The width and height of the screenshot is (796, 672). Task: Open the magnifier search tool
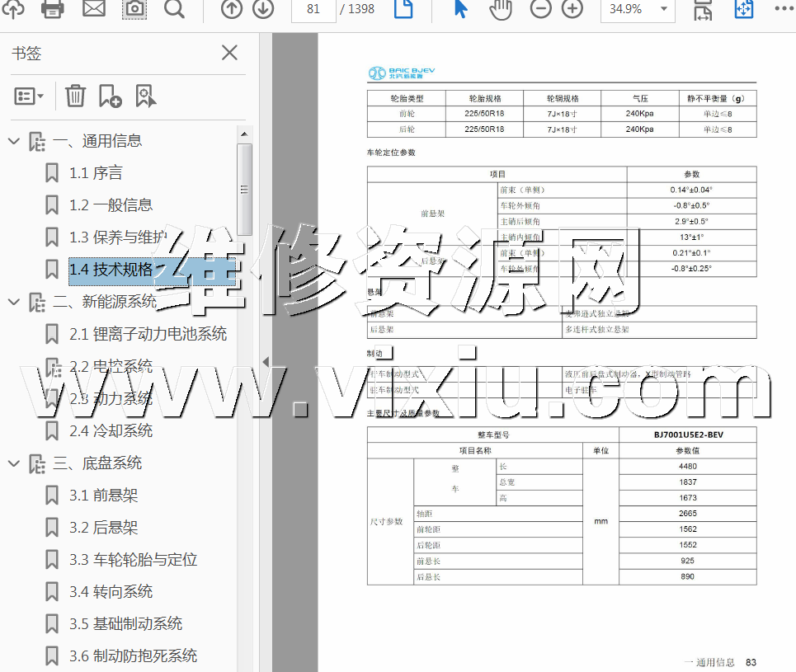174,9
